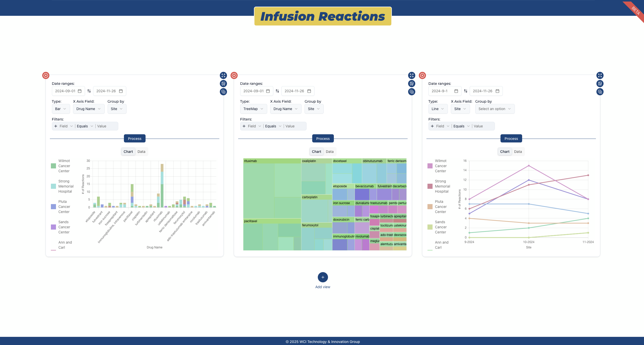This screenshot has width=644, height=345.
Task: Open calendar for end date in Line view
Action: pyautogui.click(x=497, y=91)
